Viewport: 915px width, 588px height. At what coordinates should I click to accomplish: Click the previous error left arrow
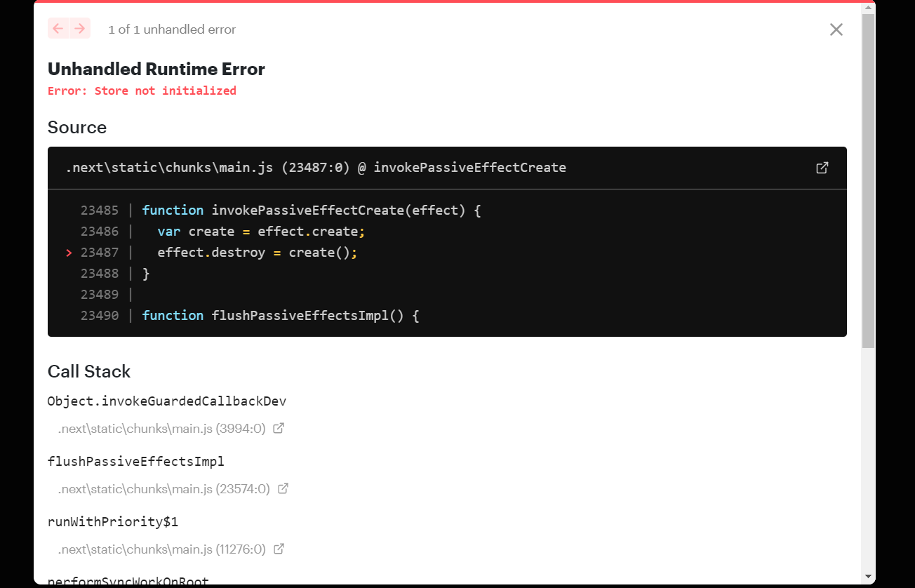coord(58,28)
